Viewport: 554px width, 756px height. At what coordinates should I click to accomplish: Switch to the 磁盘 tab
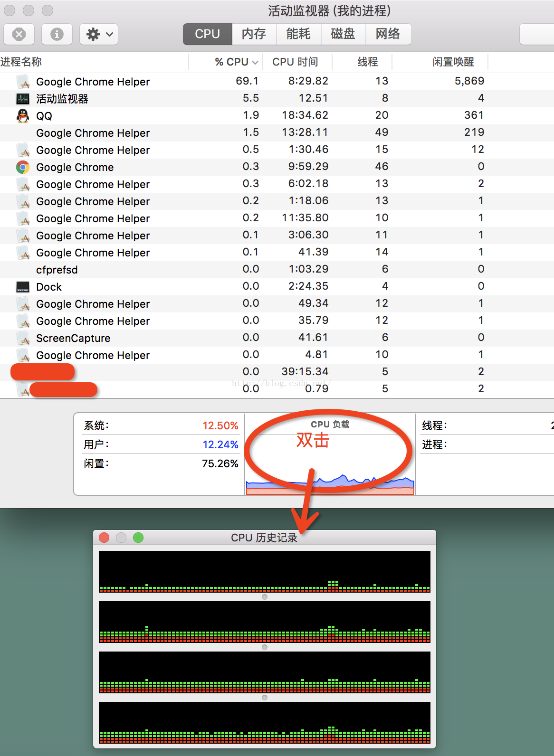(x=343, y=34)
